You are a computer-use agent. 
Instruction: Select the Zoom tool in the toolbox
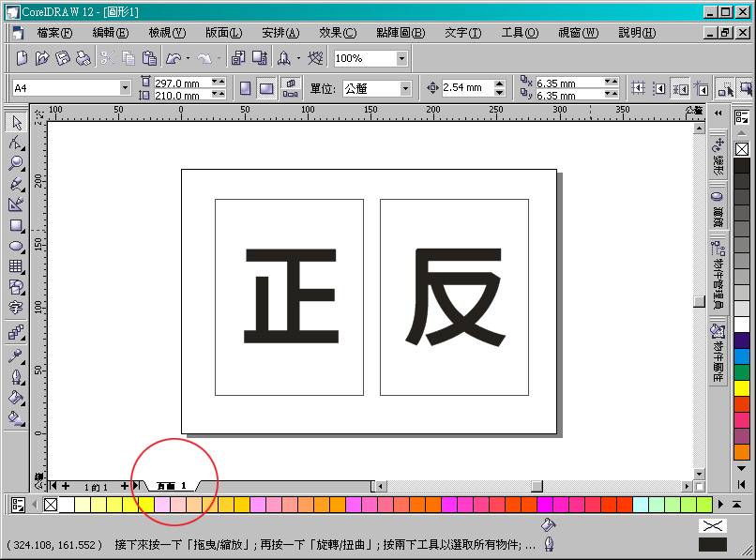coord(16,163)
